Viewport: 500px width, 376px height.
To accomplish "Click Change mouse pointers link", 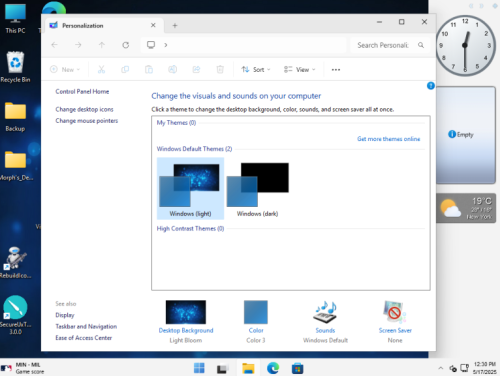I will [87, 121].
